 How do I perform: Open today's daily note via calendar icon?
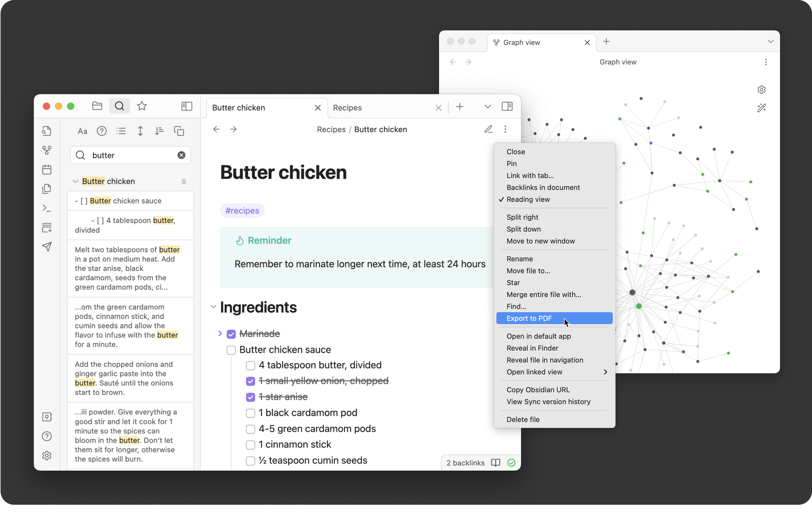[x=47, y=170]
